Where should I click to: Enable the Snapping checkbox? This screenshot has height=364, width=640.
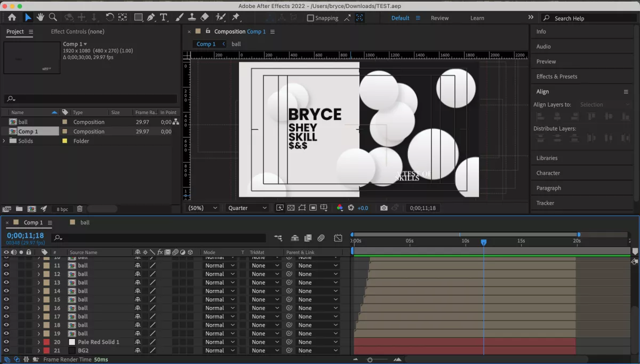pyautogui.click(x=310, y=18)
